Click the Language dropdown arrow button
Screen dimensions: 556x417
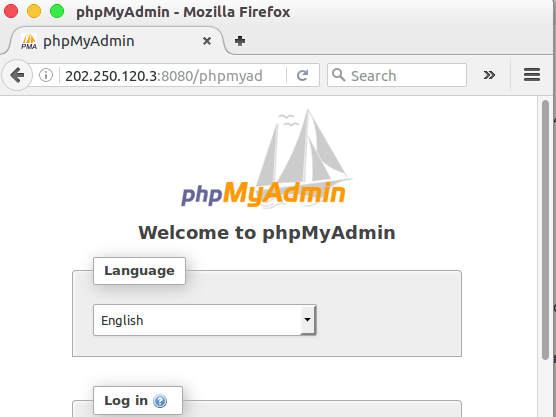tap(308, 320)
